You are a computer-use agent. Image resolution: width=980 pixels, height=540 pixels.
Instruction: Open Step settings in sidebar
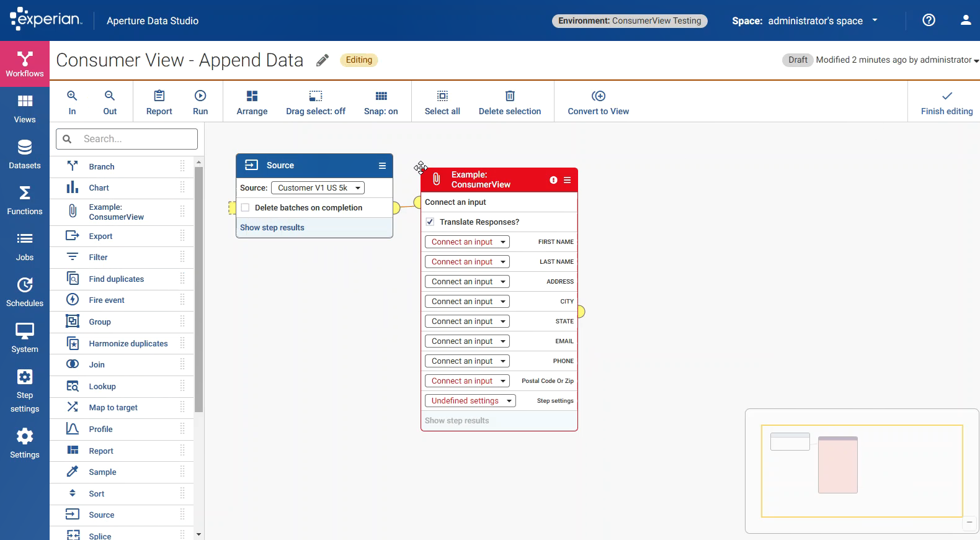[x=25, y=392]
